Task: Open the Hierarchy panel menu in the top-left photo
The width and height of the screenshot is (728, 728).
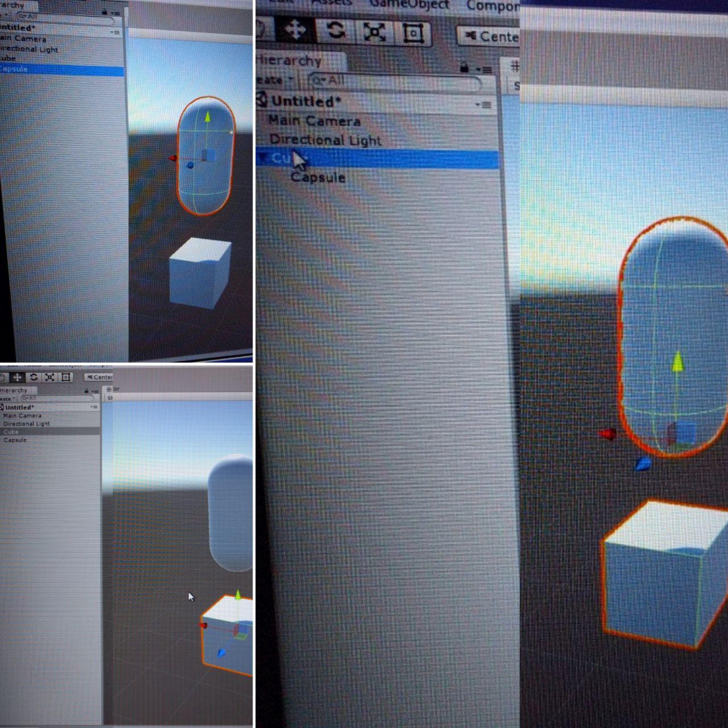Action: point(115,13)
